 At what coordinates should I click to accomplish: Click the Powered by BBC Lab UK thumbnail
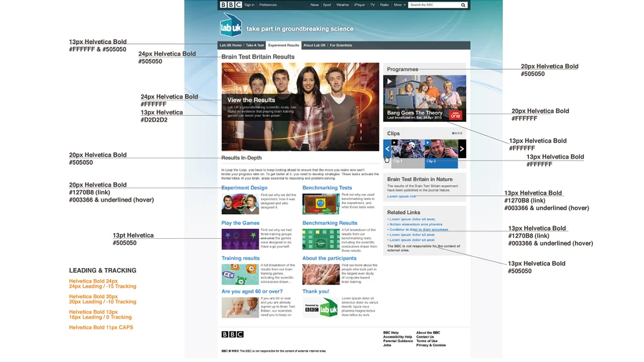coord(321,307)
